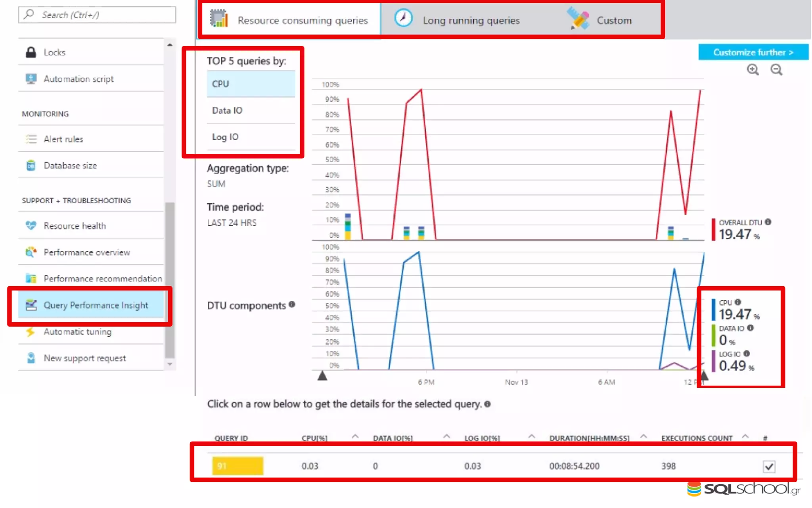Sort by CPU[%] column arrow
The height and width of the screenshot is (508, 812).
pos(355,437)
